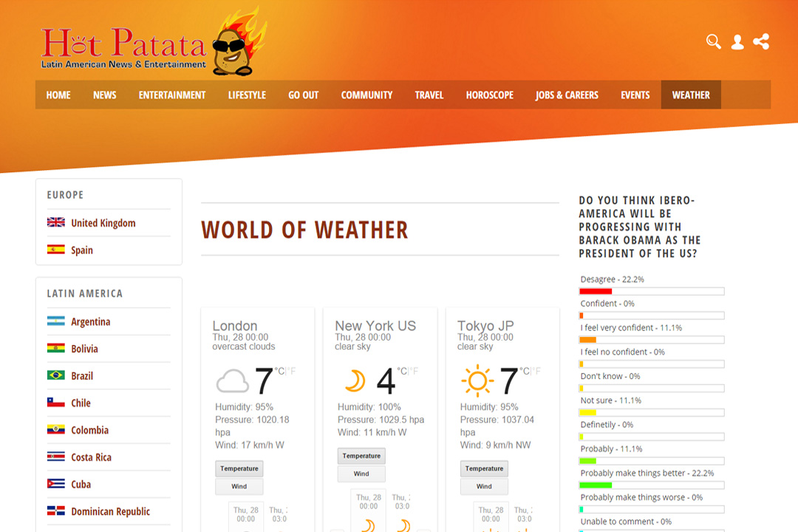Click 'Wind: 9 km/h NW' on Tokyo card
This screenshot has height=532, width=798.
tap(496, 445)
